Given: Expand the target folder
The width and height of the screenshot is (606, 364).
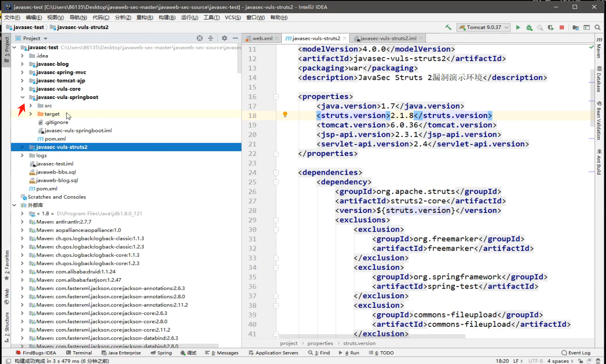Looking at the screenshot, I should 30,114.
